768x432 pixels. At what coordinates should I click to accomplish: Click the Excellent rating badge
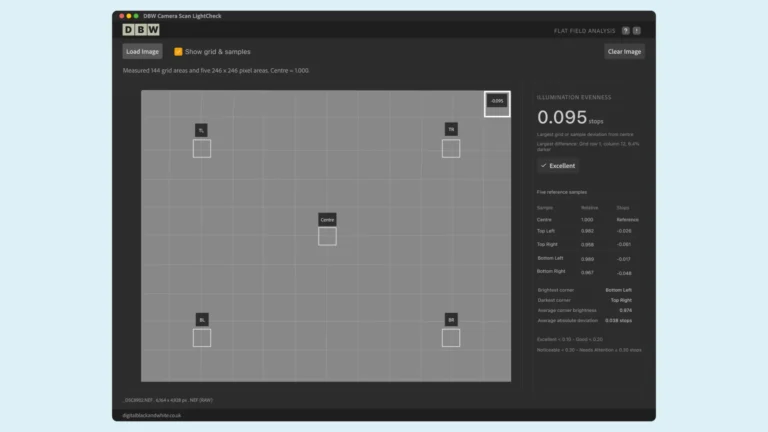tap(558, 166)
